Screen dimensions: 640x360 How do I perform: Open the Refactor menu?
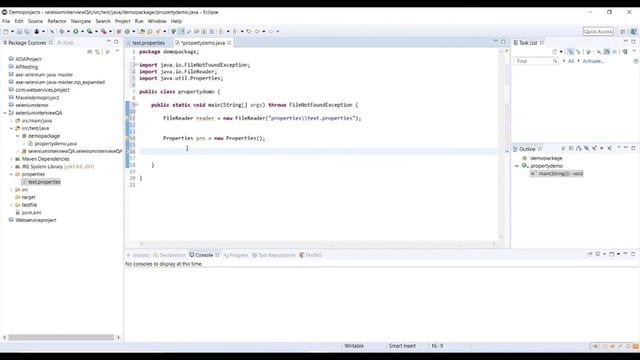coord(57,21)
